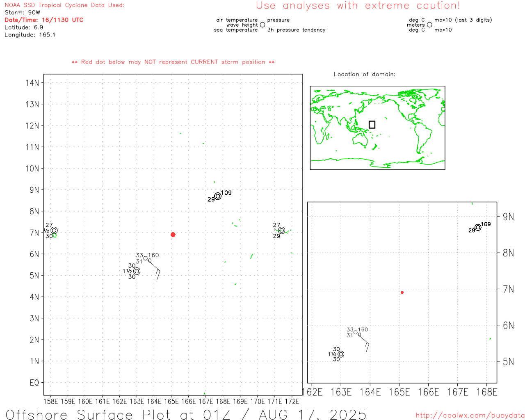525x420 pixels.
Task: Click the EQ equator label on main map
Action: pos(34,383)
